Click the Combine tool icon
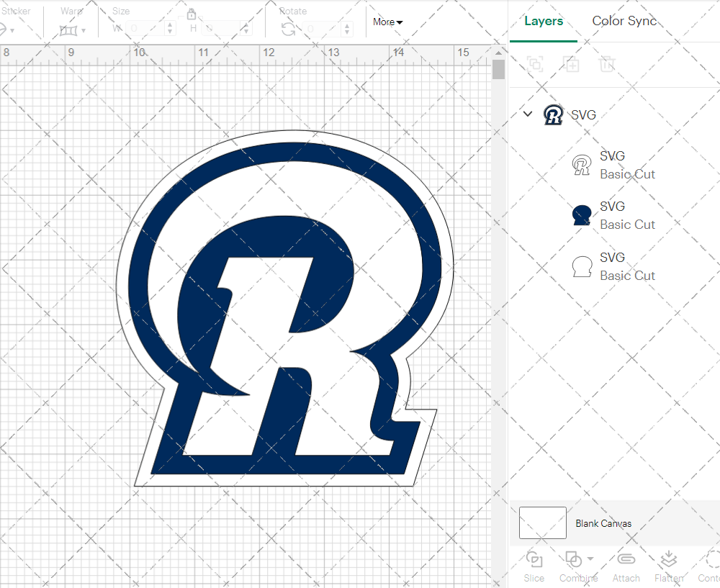The image size is (720, 588). pos(574,559)
